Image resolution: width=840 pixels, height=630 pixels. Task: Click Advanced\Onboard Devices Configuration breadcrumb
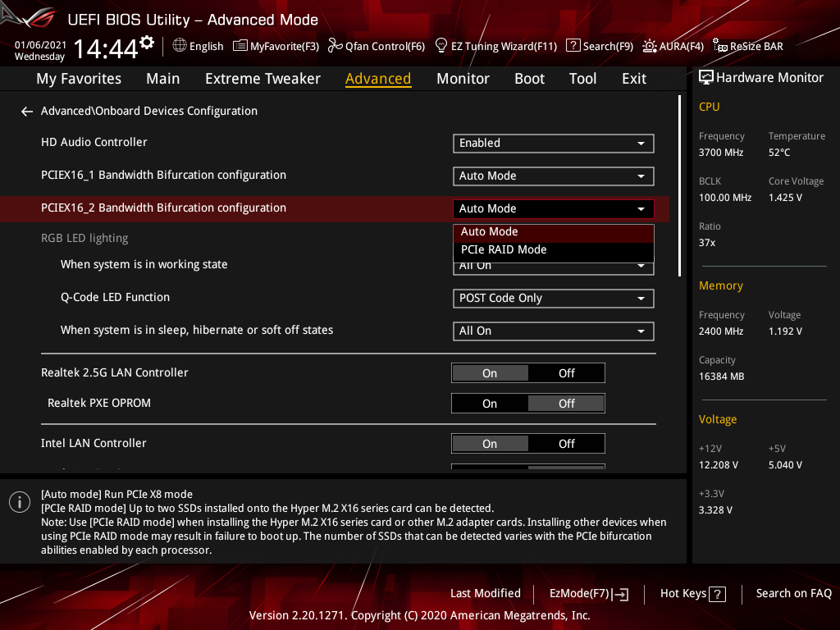pyautogui.click(x=149, y=112)
